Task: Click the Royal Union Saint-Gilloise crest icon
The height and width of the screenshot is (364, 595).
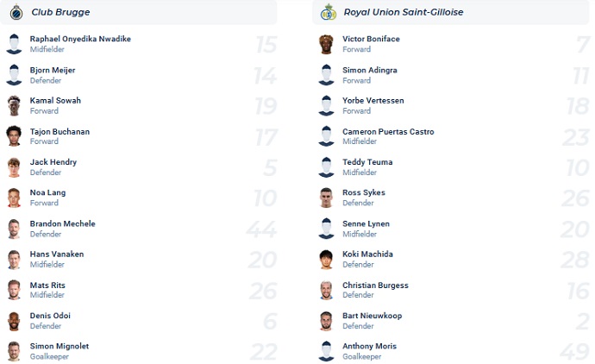Action: coord(327,12)
